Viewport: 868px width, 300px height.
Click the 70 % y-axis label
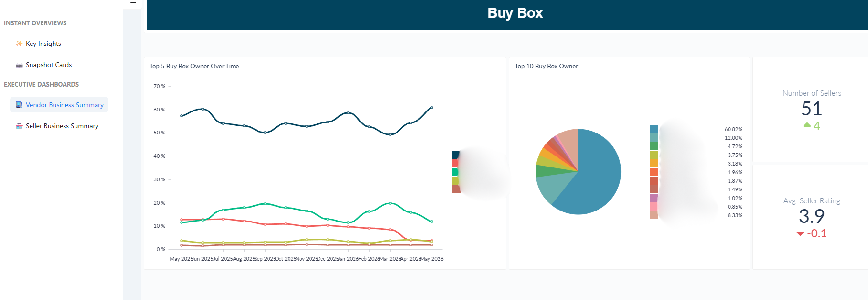pos(160,86)
